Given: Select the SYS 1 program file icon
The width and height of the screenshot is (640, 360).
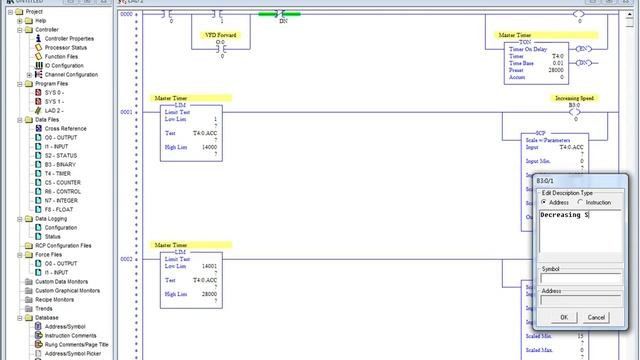Looking at the screenshot, I should click(38, 102).
